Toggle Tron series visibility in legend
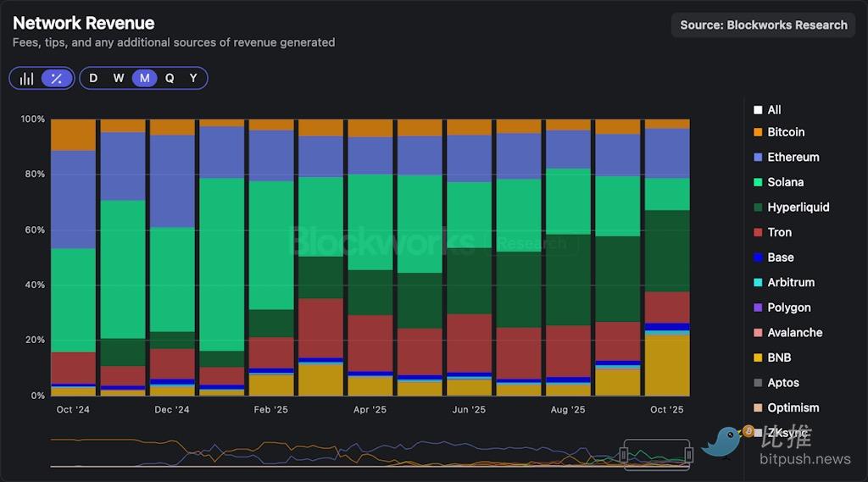 (x=779, y=233)
